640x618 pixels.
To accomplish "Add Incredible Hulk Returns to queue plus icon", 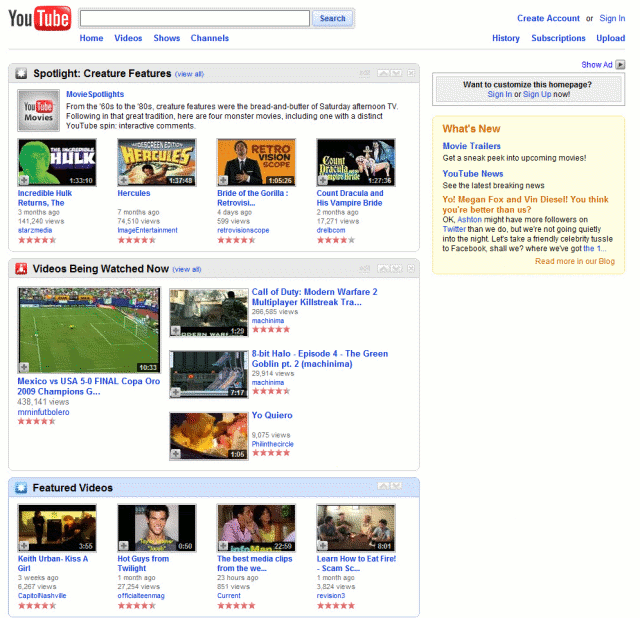I will pyautogui.click(x=24, y=180).
